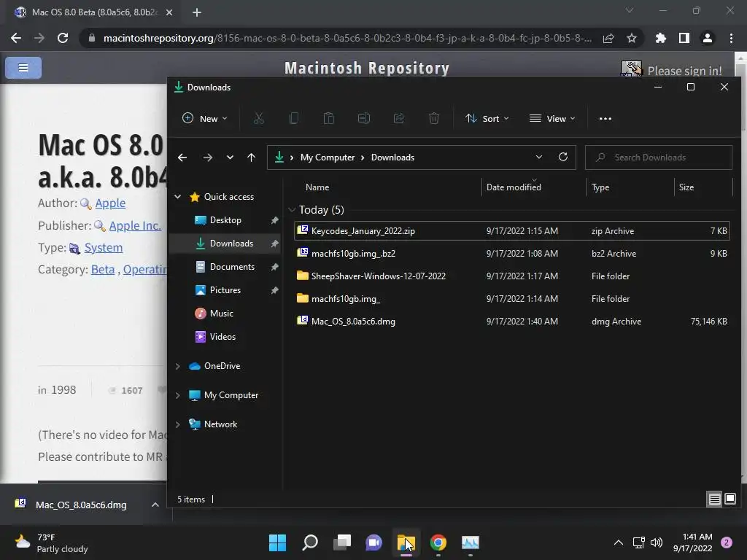
Task: Share this page from the address bar
Action: click(608, 38)
